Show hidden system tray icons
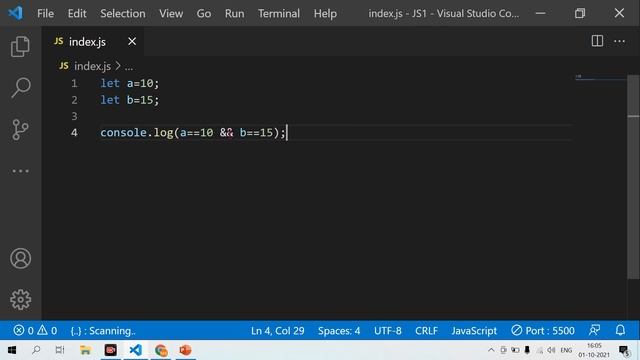This screenshot has width=640, height=360. point(491,350)
